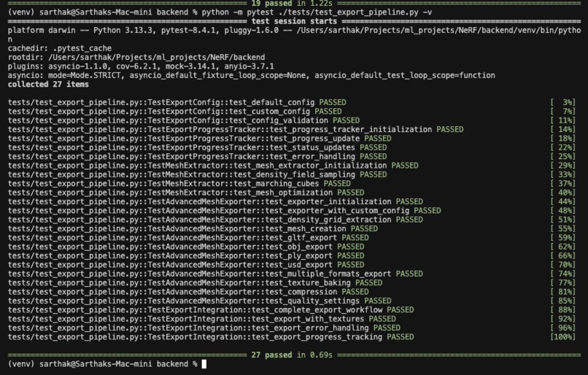Click the rootdir path line
588x375 pixels.
[x=136, y=58]
